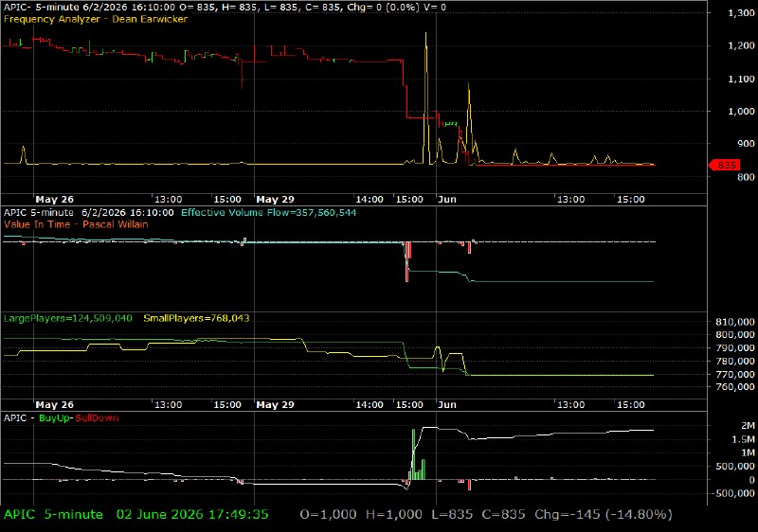
Task: Click "O=1,000" in the status bar
Action: click(x=328, y=515)
